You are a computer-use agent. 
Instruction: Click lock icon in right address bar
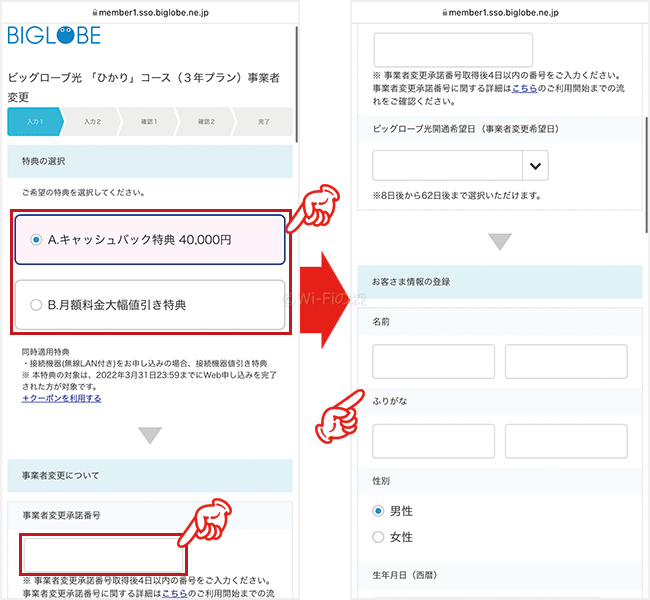pos(445,13)
